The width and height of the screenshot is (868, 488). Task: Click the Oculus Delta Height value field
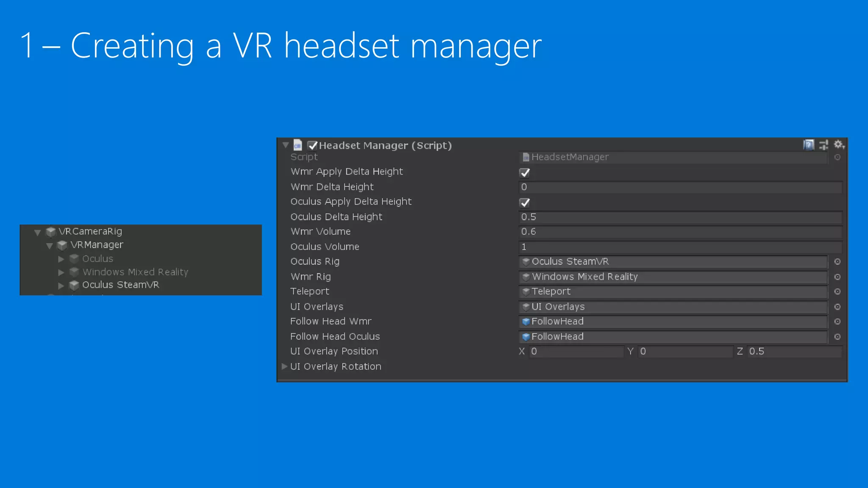coord(681,217)
